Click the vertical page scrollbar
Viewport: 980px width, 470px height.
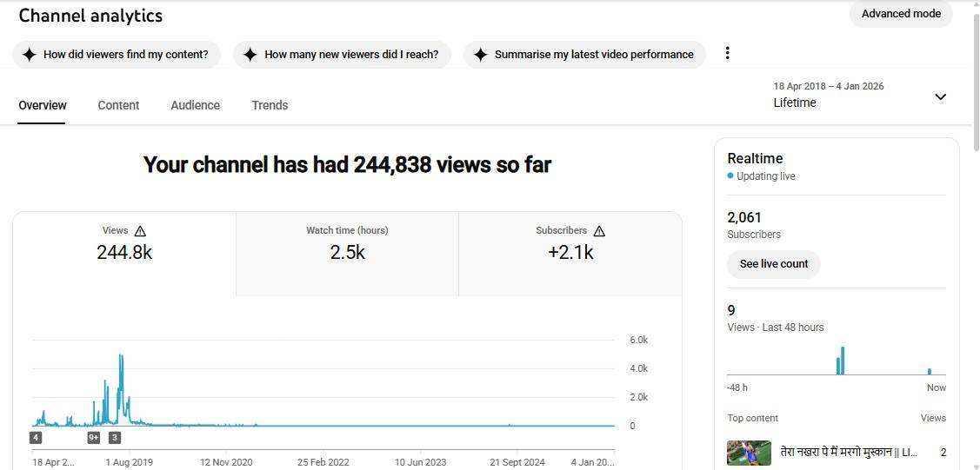click(975, 78)
